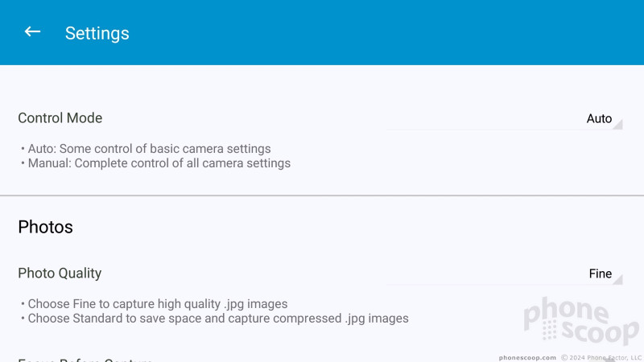Go back using the left arrow
The image size is (644, 362).
tap(32, 31)
